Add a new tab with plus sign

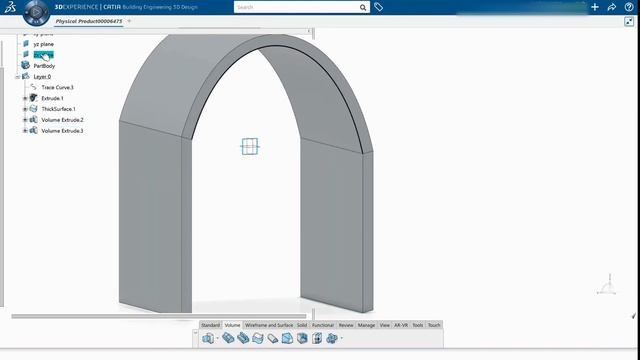tap(129, 21)
